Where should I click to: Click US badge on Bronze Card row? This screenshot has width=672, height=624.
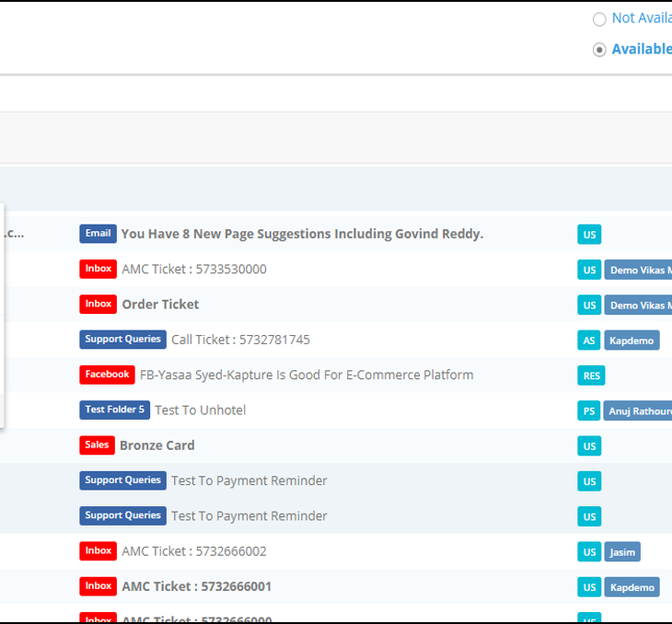pos(589,446)
